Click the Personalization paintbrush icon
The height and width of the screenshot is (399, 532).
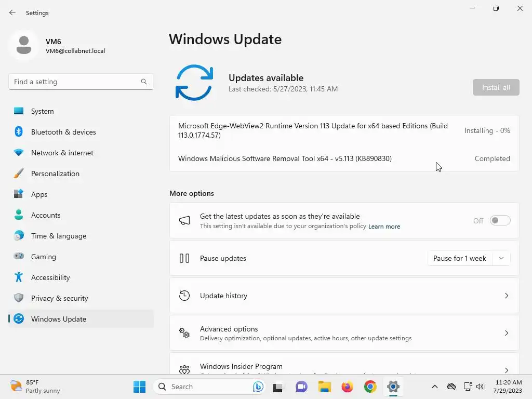19,173
